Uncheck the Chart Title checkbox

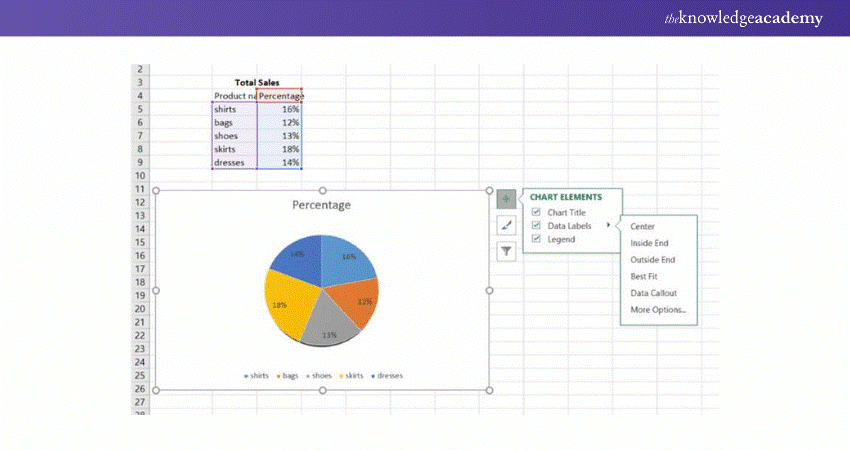[x=537, y=212]
